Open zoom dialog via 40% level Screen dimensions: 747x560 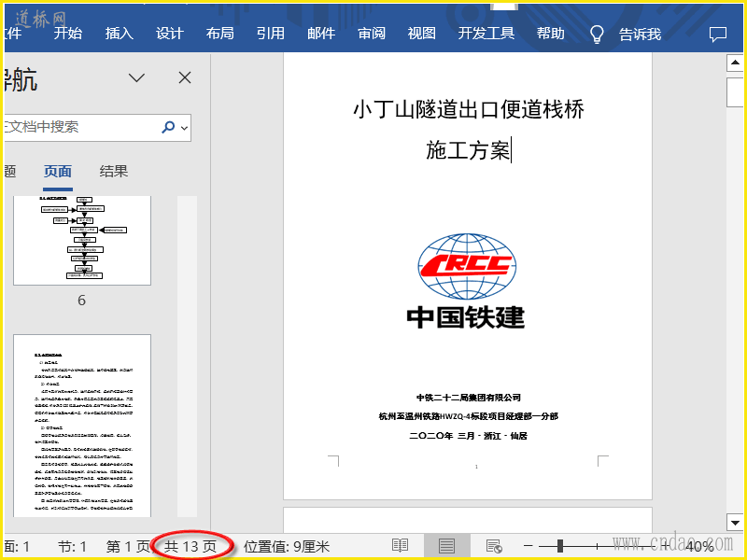click(x=699, y=546)
